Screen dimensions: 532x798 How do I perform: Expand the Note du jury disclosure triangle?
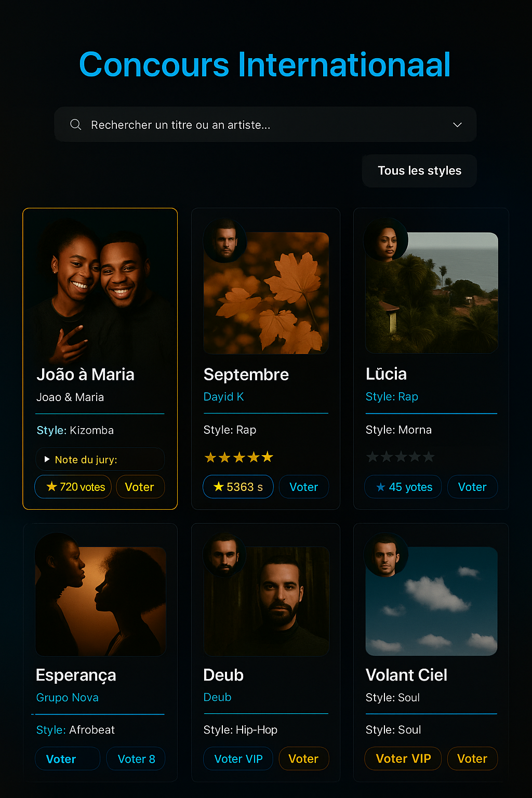pos(47,459)
